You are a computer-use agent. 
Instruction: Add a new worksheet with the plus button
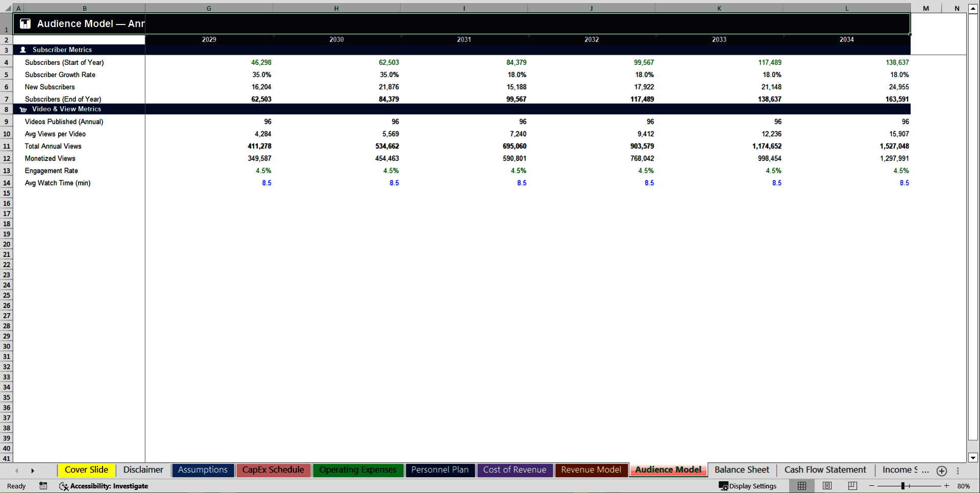(942, 471)
